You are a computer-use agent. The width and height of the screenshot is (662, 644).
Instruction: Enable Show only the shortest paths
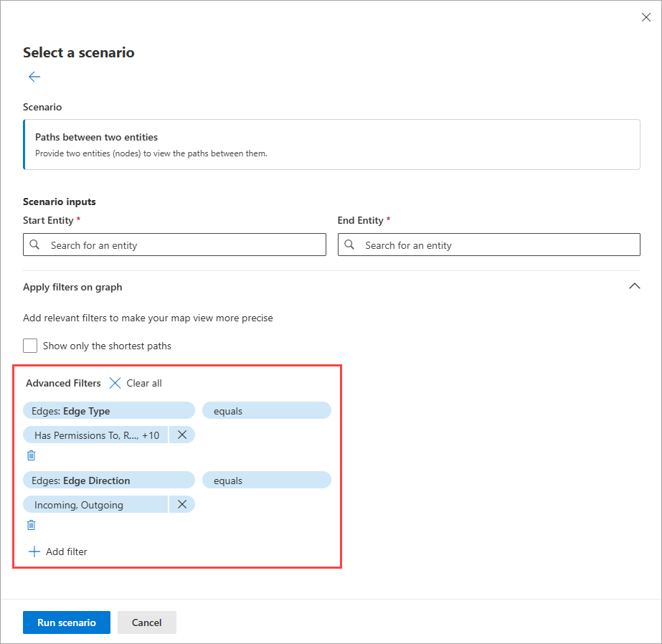30,346
